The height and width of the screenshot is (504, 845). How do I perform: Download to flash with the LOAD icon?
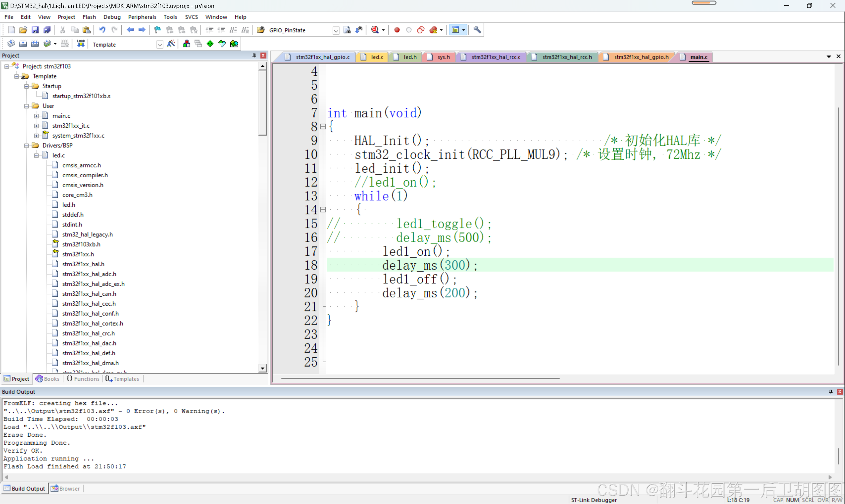coord(81,44)
